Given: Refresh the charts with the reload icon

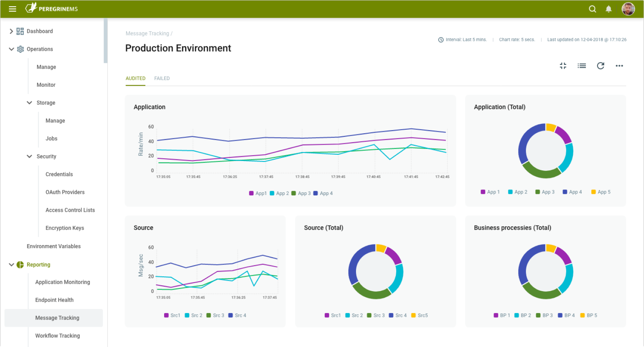Looking at the screenshot, I should pyautogui.click(x=601, y=66).
